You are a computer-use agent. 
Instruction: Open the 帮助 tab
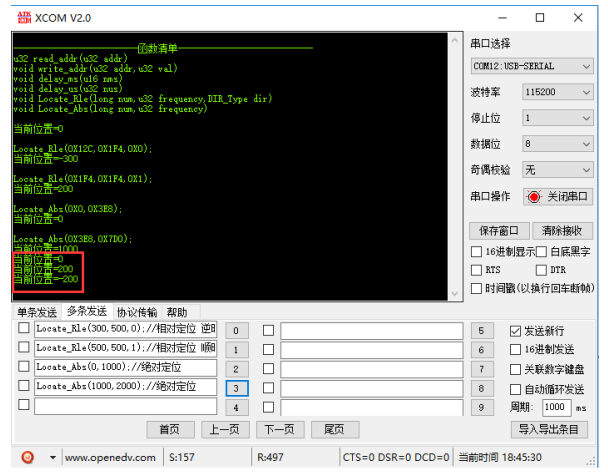coord(177,312)
